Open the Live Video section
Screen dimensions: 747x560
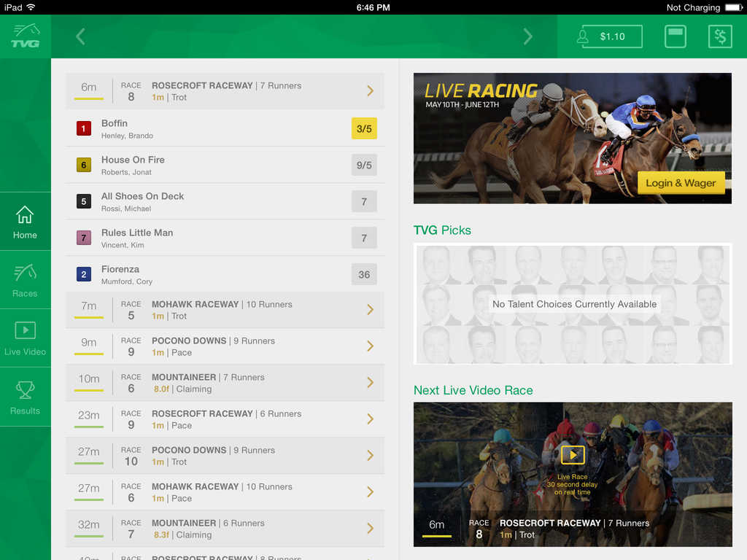25,338
